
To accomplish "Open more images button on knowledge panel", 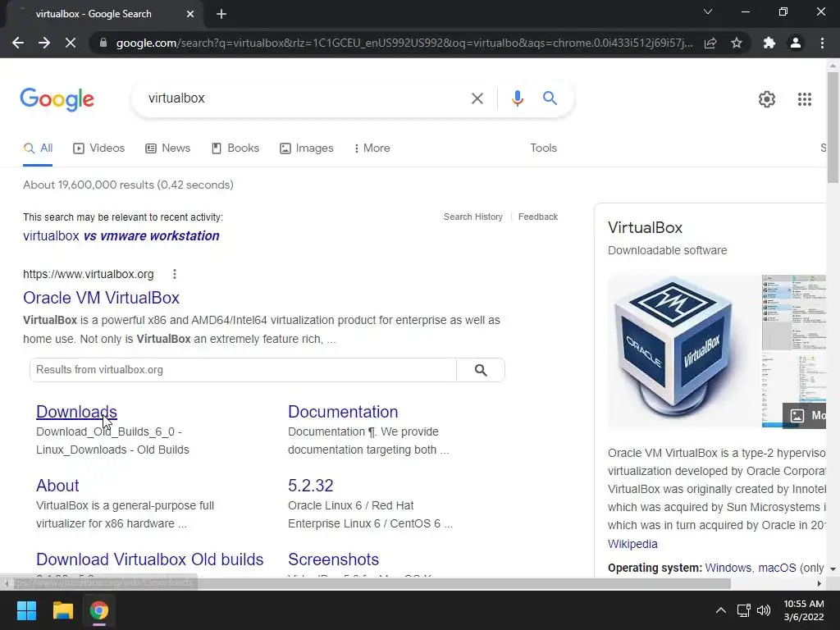I will coord(804,416).
